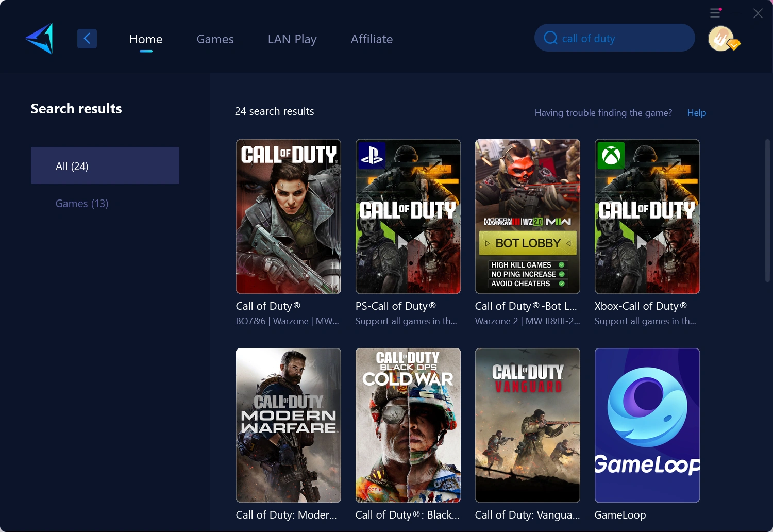Click the GearUP logo icon
The width and height of the screenshot is (773, 532).
coord(40,38)
